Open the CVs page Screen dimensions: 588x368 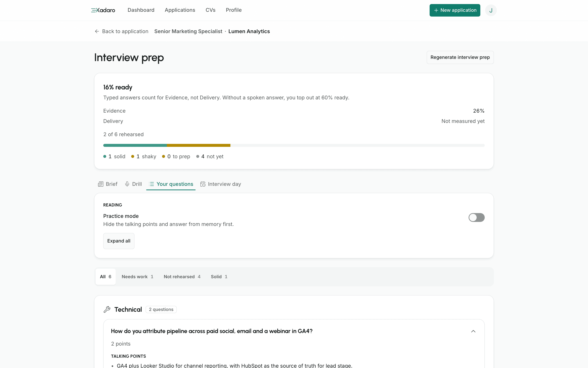(x=210, y=10)
